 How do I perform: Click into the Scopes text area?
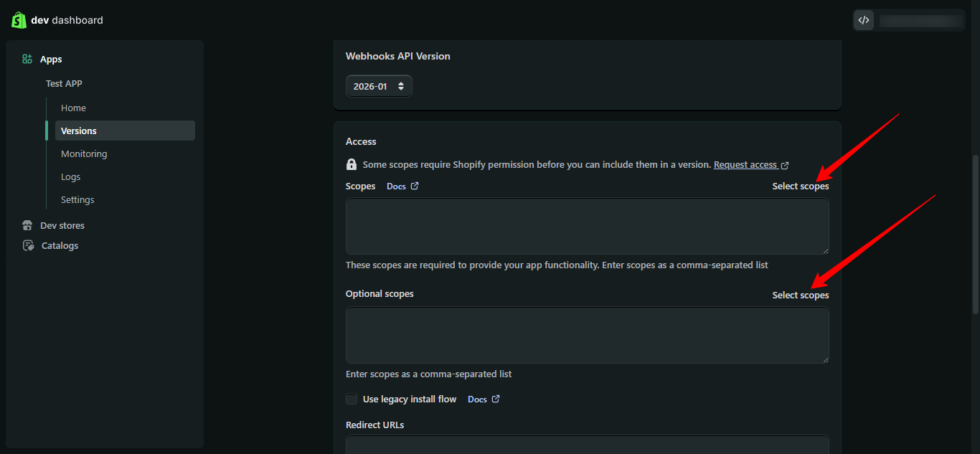[x=587, y=226]
